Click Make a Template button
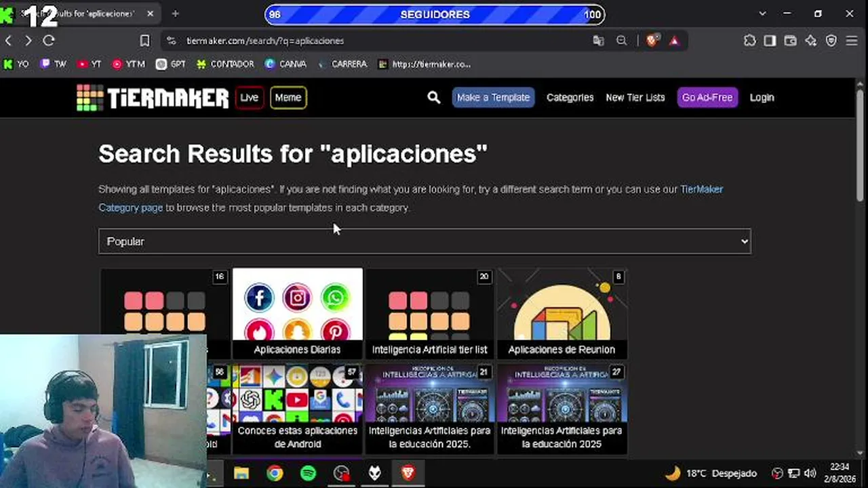 [x=493, y=98]
